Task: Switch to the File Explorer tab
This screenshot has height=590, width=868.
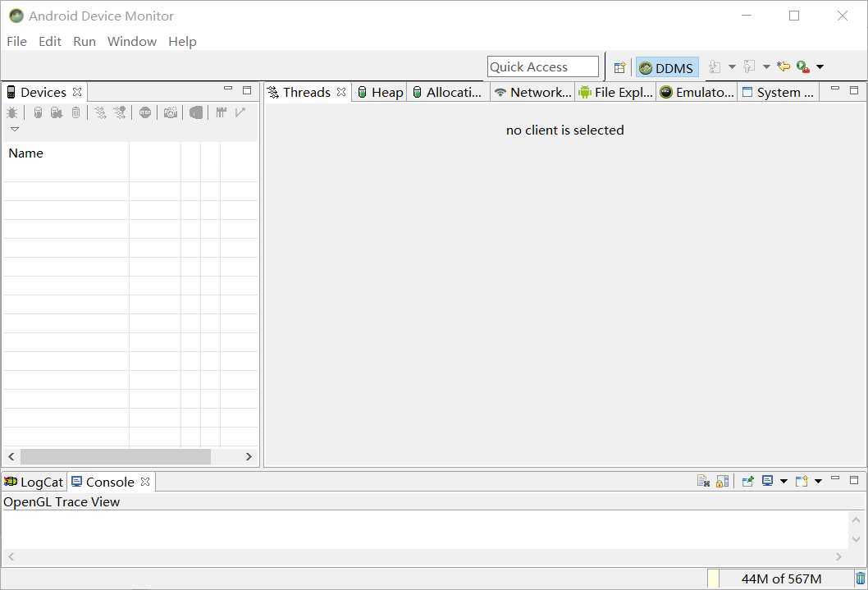Action: coord(615,93)
